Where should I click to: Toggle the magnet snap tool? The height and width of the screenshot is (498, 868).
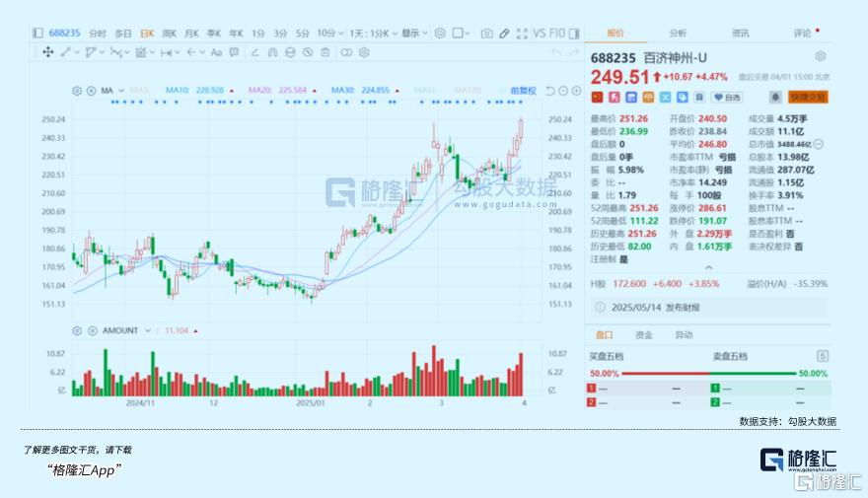coord(272,52)
